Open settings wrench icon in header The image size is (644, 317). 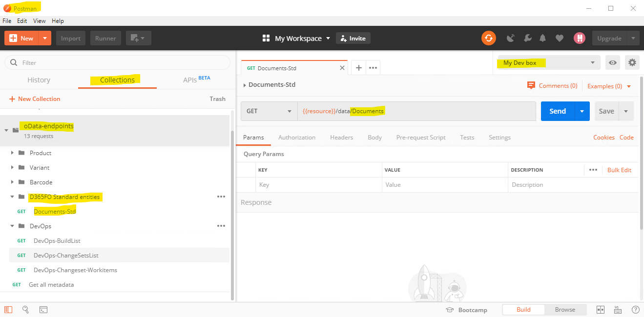(527, 38)
